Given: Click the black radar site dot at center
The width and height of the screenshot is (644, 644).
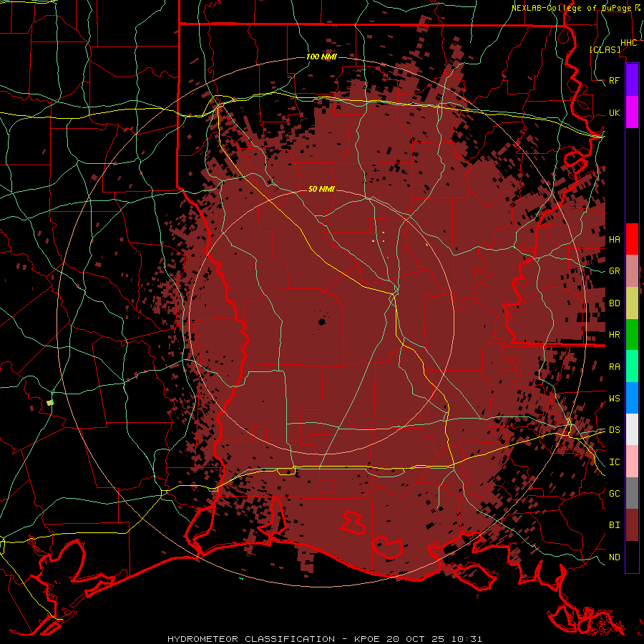Looking at the screenshot, I should click(x=321, y=322).
